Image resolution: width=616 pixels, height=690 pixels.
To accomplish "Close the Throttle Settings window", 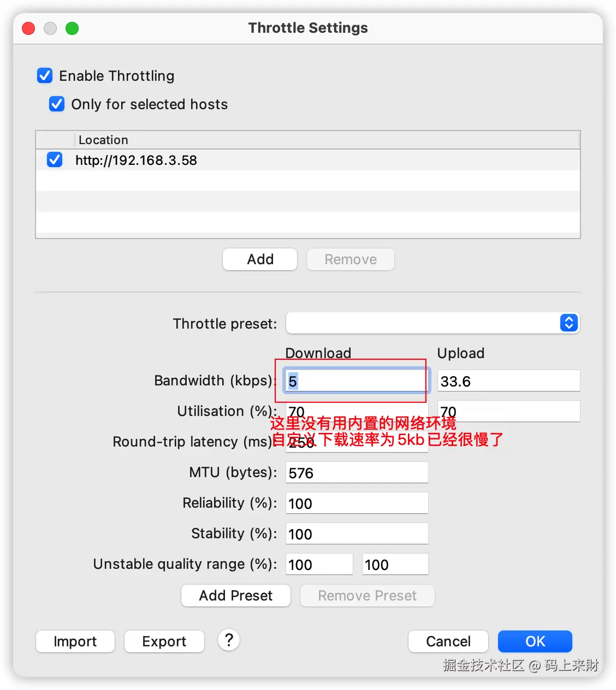I will coord(28,28).
